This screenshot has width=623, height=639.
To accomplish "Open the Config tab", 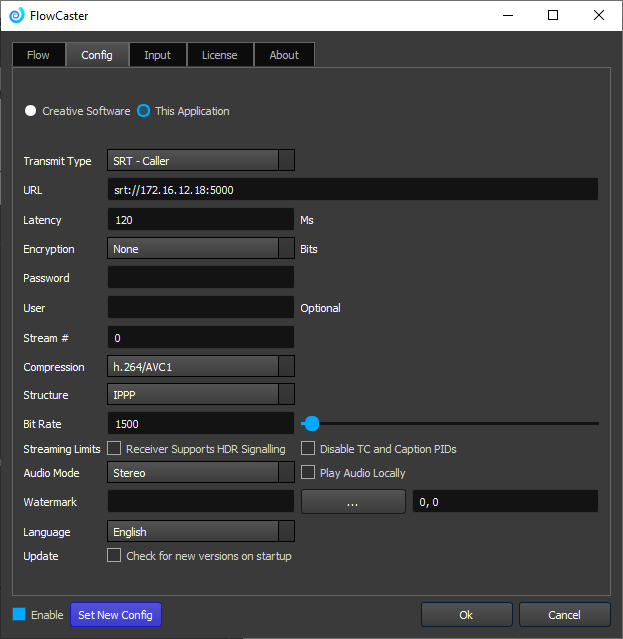I will tap(97, 55).
